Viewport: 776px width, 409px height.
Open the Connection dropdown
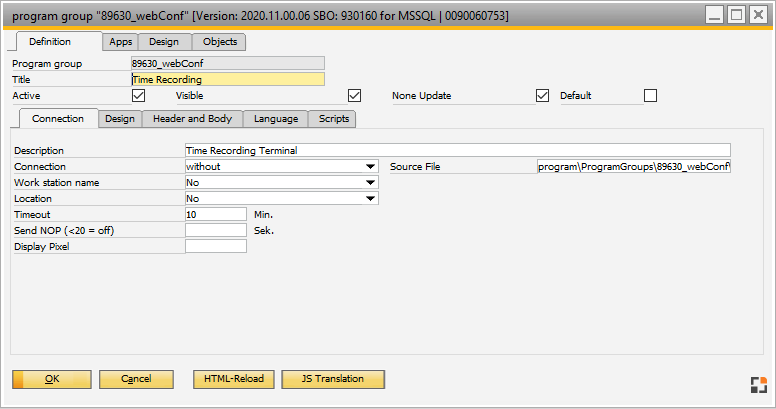click(x=370, y=167)
